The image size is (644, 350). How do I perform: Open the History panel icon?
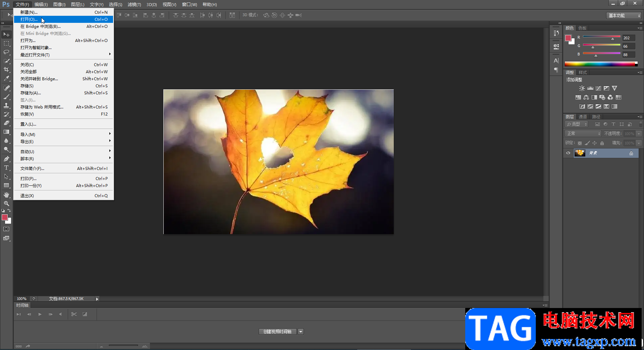click(x=556, y=33)
